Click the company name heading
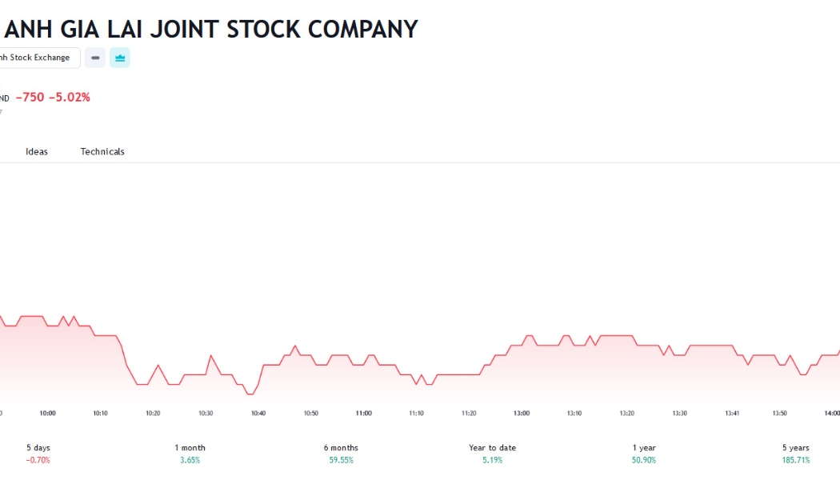 click(x=210, y=29)
